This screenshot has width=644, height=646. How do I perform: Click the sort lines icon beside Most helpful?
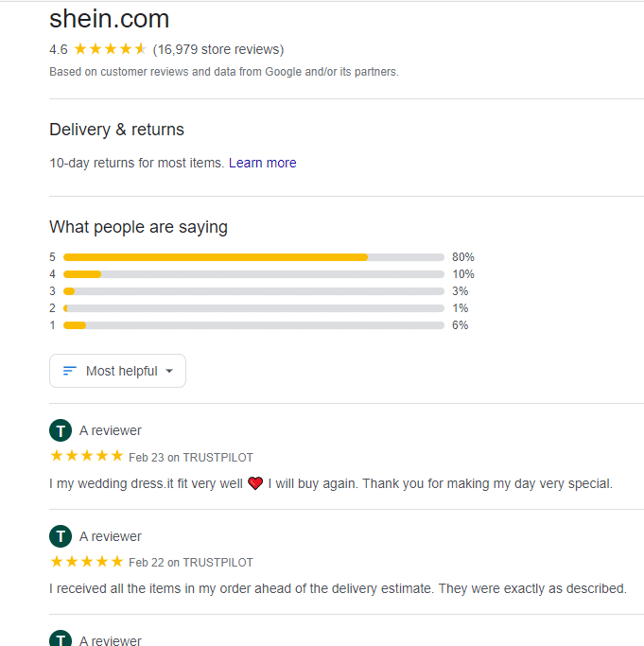(70, 371)
